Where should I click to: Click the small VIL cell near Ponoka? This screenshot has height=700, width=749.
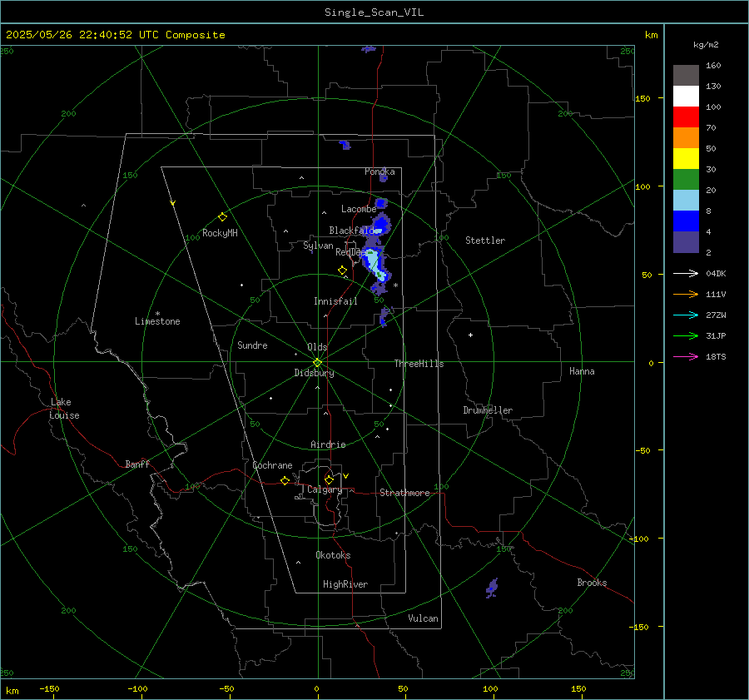(383, 178)
